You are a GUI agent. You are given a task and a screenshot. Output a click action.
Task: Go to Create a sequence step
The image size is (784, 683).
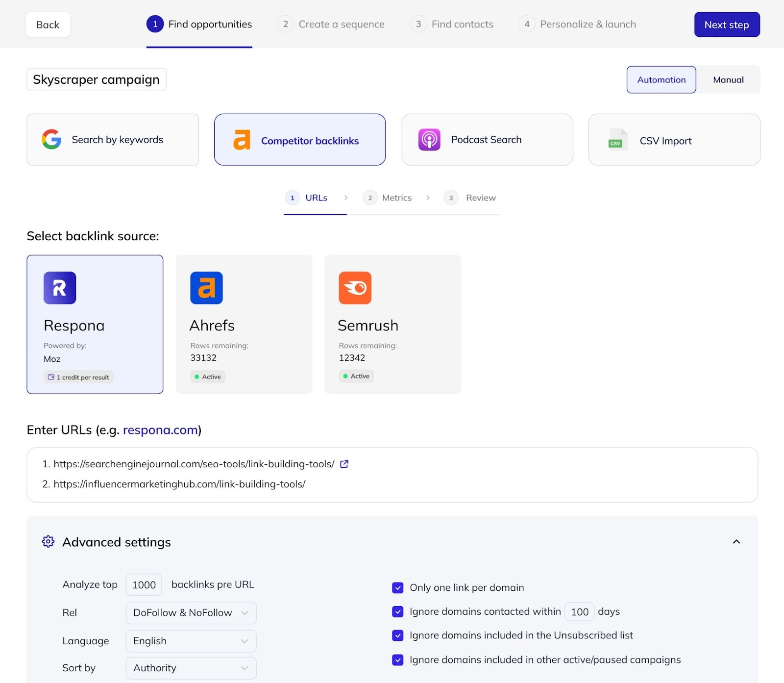331,25
